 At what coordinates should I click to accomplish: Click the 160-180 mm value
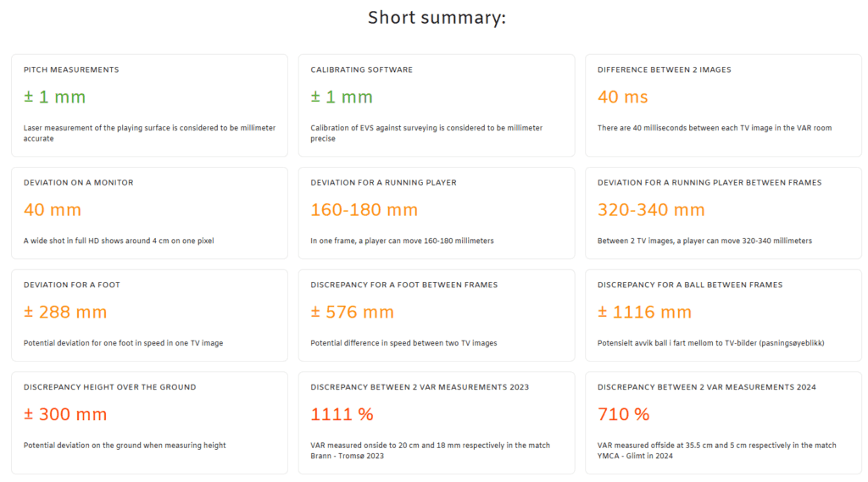pyautogui.click(x=364, y=210)
